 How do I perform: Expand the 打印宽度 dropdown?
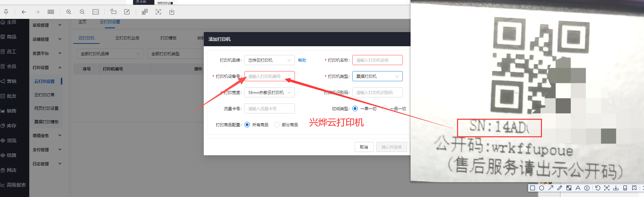point(269,92)
